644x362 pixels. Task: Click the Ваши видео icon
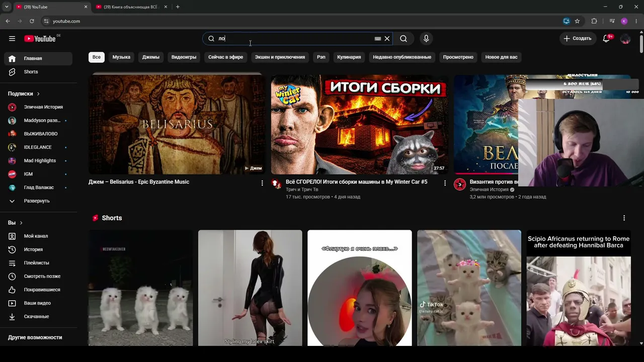pos(12,303)
